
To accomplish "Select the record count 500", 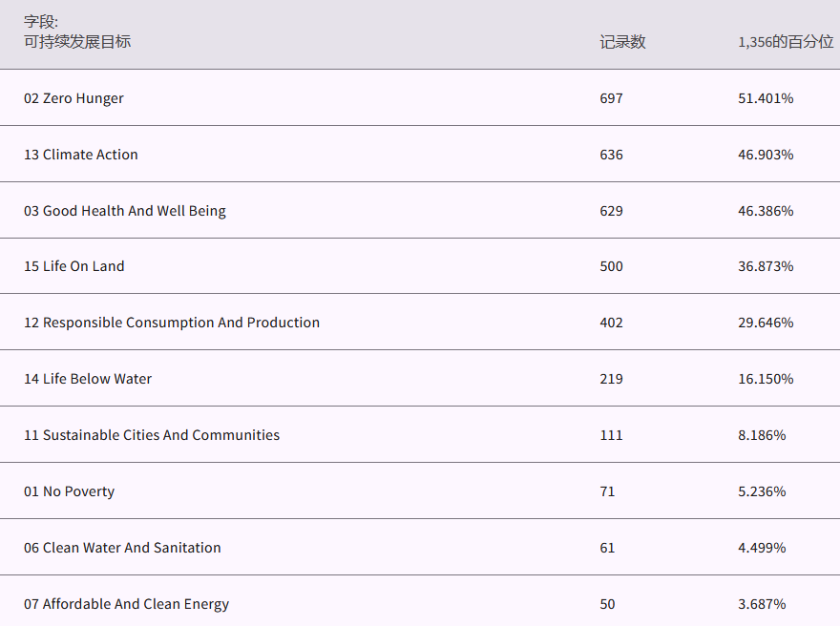I will (611, 266).
